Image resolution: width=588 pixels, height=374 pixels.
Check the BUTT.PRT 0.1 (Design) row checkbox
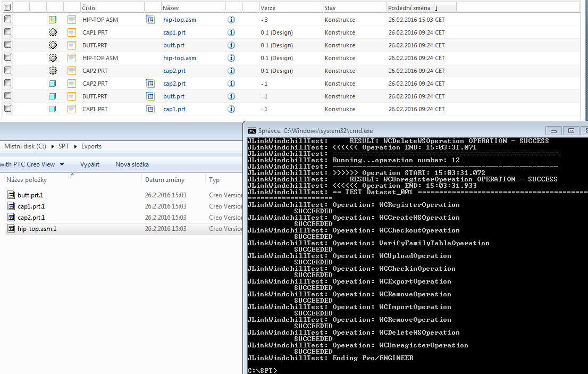[x=7, y=45]
